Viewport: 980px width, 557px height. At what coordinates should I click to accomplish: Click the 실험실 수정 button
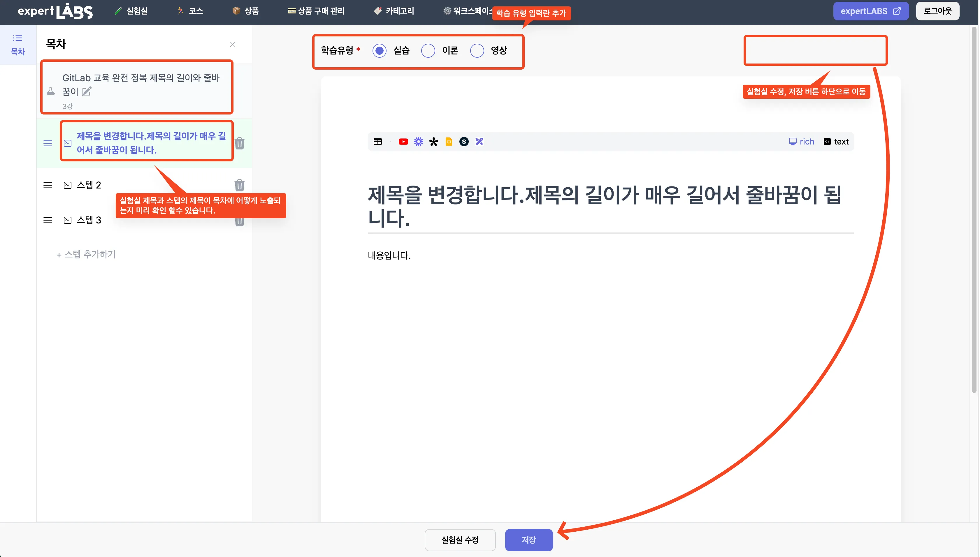460,540
